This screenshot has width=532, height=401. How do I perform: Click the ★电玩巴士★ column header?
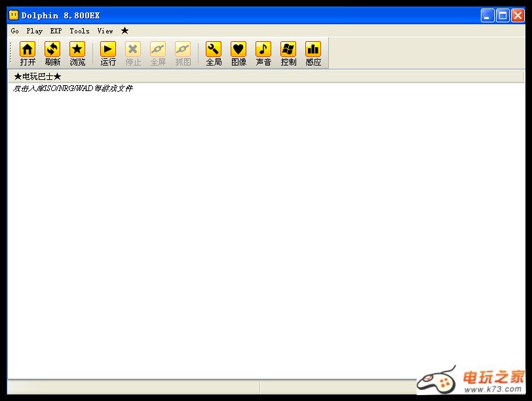37,77
